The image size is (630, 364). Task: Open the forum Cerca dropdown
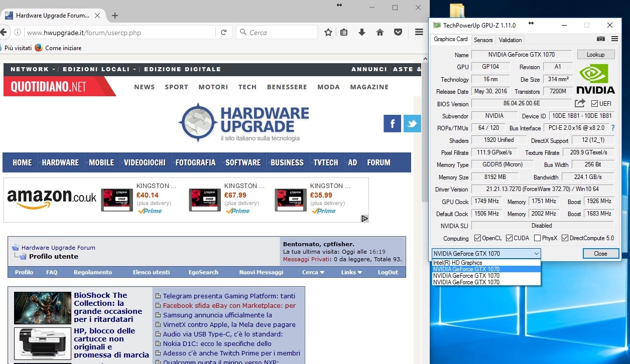pos(313,272)
